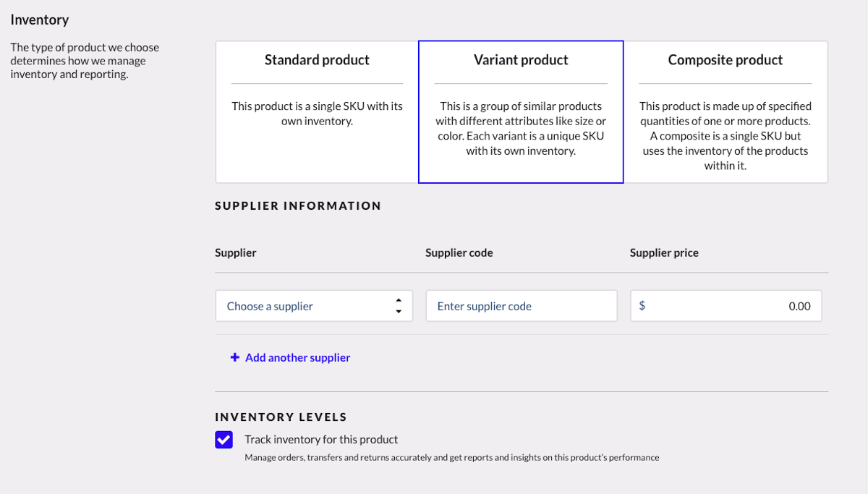Click the Track inventory for this product label
868x494 pixels.
coord(321,440)
